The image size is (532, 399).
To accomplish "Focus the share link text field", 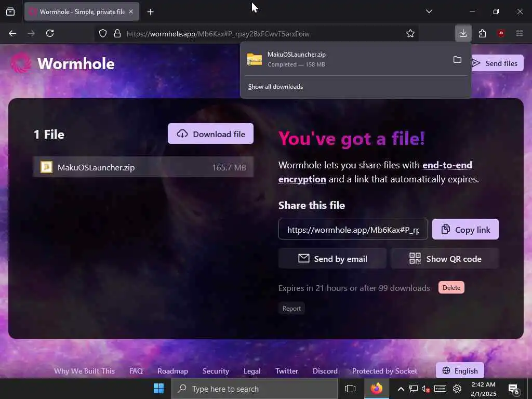I will coord(353,229).
